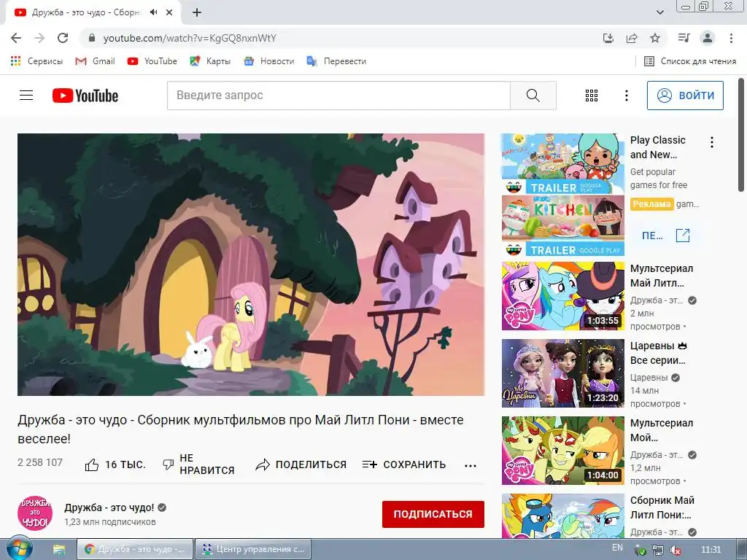Open a new tab with plus button
The width and height of the screenshot is (747, 560).
[x=197, y=13]
